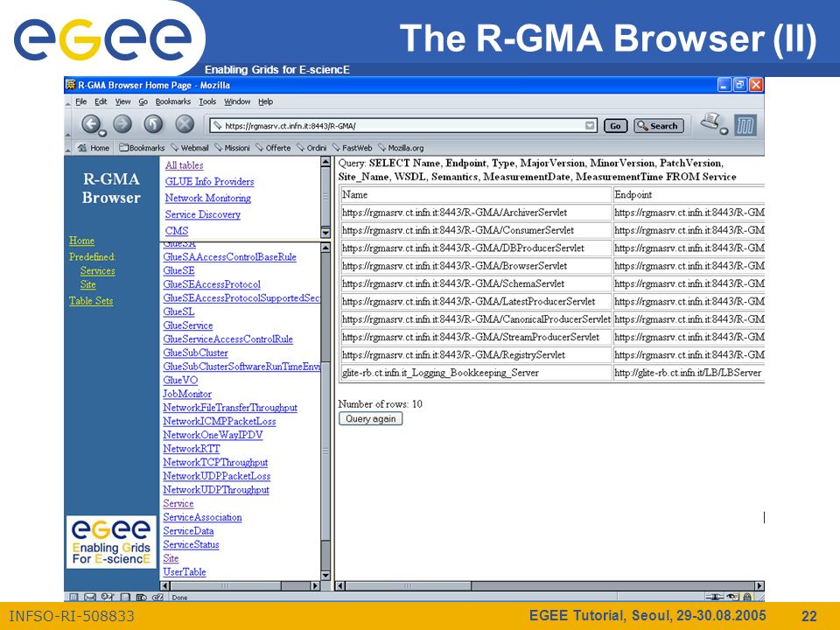Click the address bar URL field

point(402,126)
